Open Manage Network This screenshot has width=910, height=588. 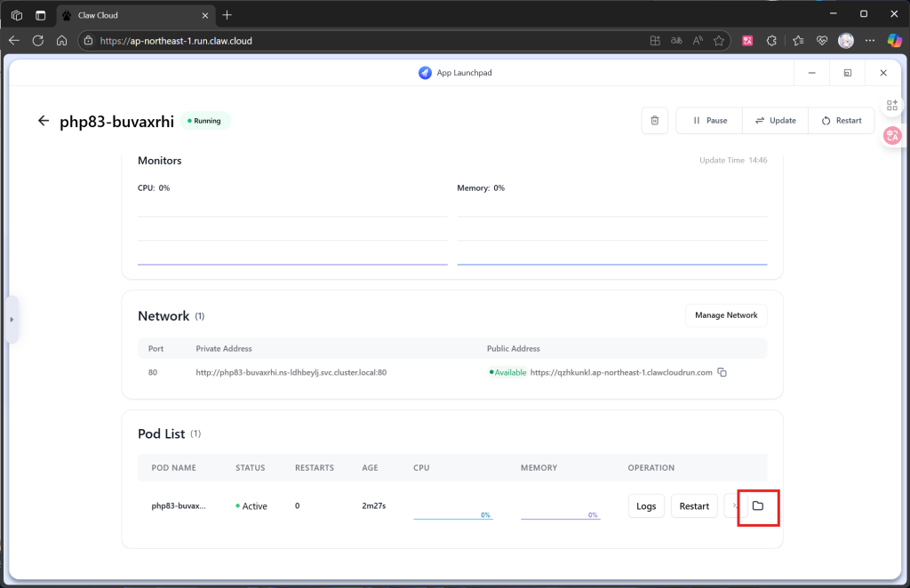point(726,315)
